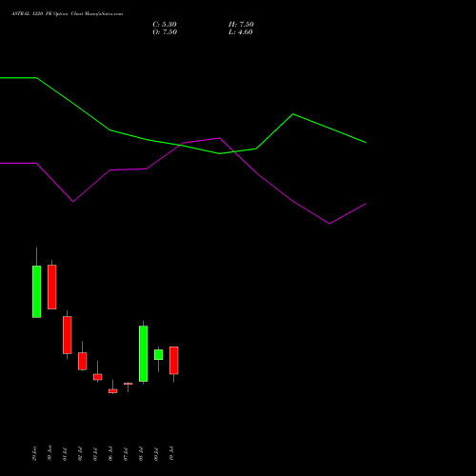The image size is (476, 476).
Task: Click the 02 Jul date label
Action: click(x=80, y=454)
